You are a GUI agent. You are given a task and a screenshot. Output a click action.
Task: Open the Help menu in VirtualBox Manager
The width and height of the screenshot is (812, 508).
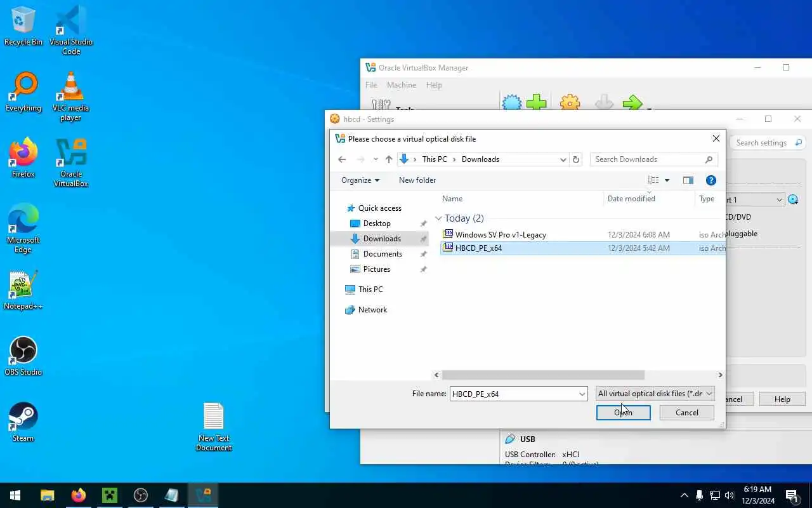[x=434, y=85]
